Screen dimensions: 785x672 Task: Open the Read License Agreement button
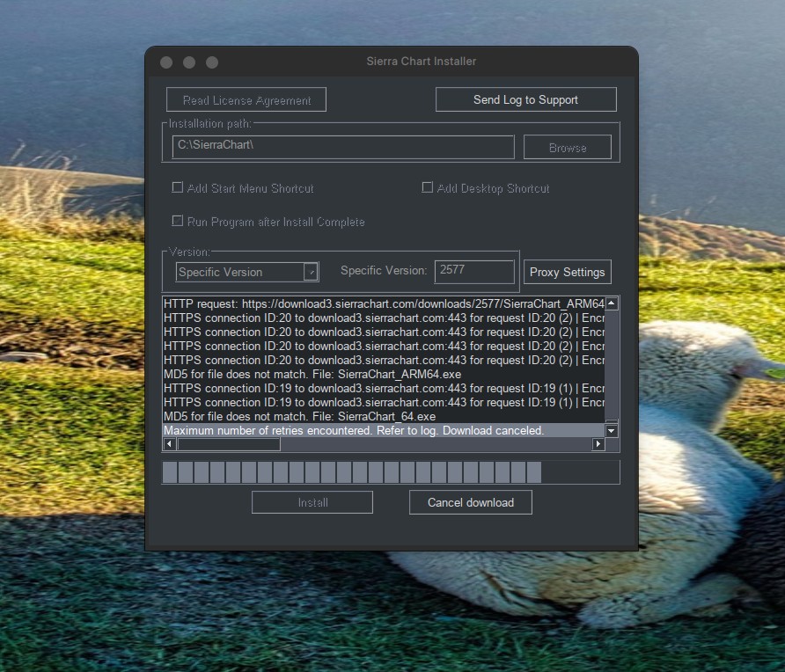point(246,99)
